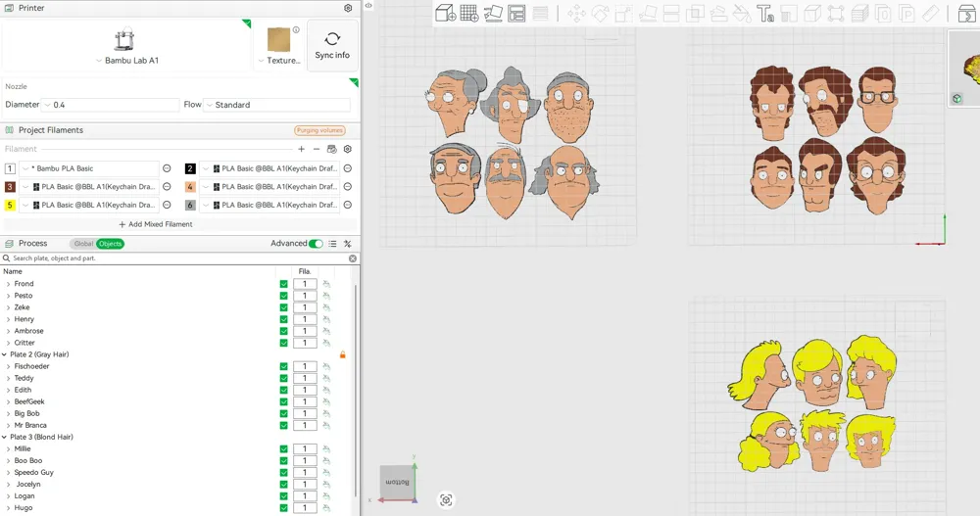Select the Cut tool icon
This screenshot has height=516, width=980.
click(671, 13)
